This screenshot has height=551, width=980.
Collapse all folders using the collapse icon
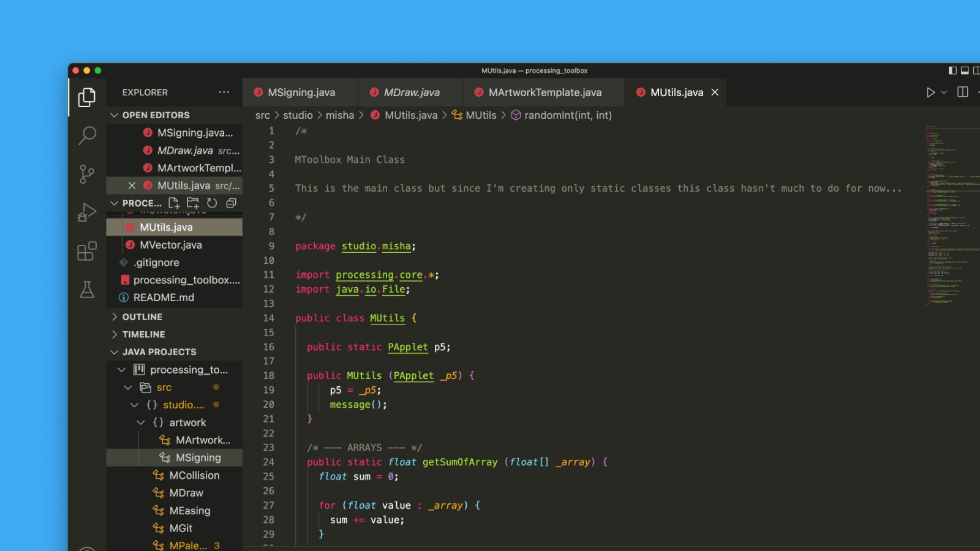231,203
